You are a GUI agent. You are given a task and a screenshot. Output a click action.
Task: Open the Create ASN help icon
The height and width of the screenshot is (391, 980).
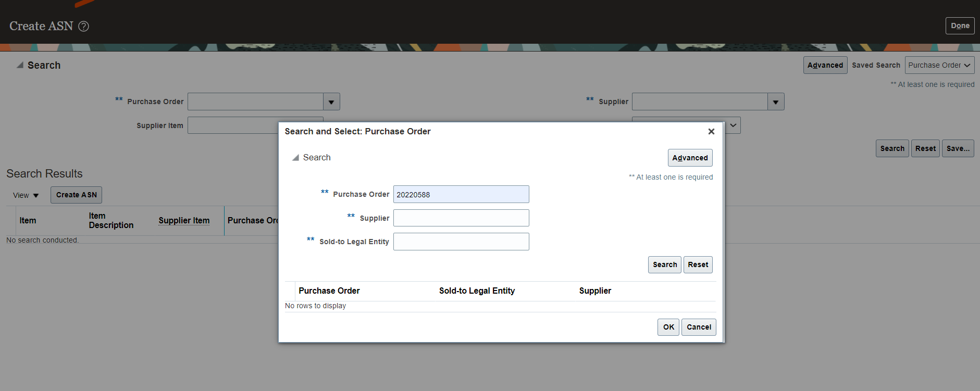(83, 26)
